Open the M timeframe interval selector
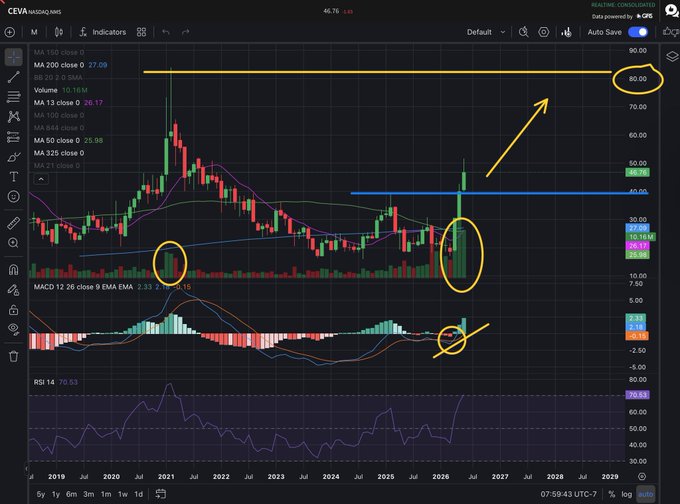This screenshot has height=504, width=680. (x=34, y=32)
